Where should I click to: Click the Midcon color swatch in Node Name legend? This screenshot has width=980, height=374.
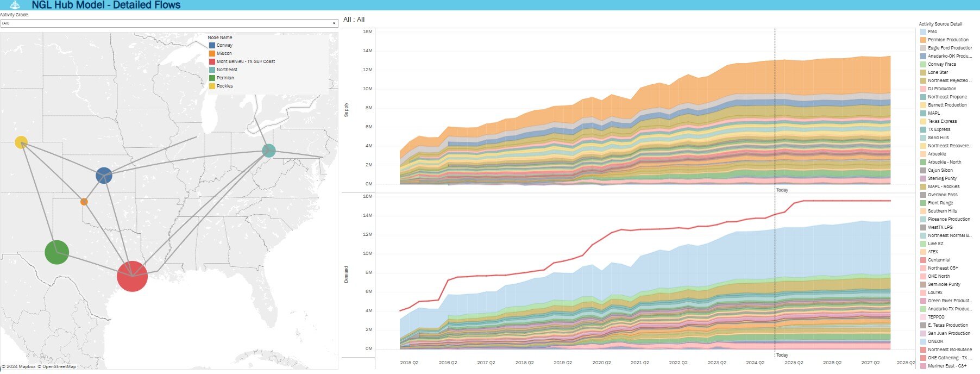click(212, 53)
